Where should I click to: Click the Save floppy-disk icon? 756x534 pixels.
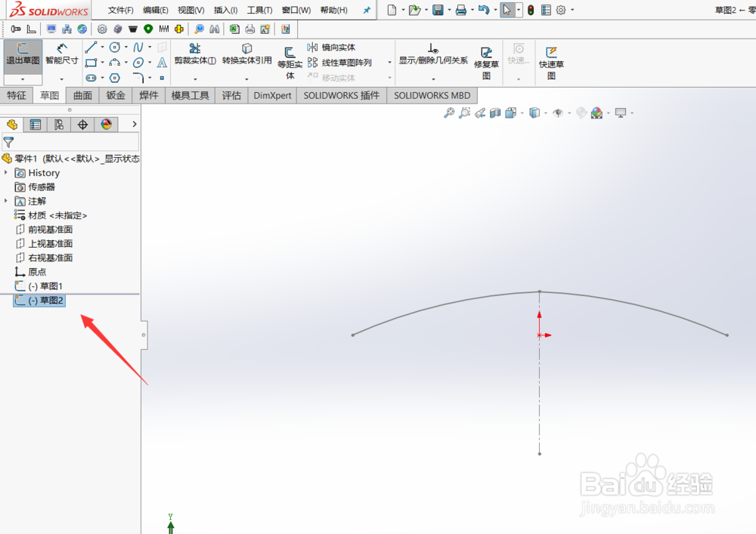point(438,10)
